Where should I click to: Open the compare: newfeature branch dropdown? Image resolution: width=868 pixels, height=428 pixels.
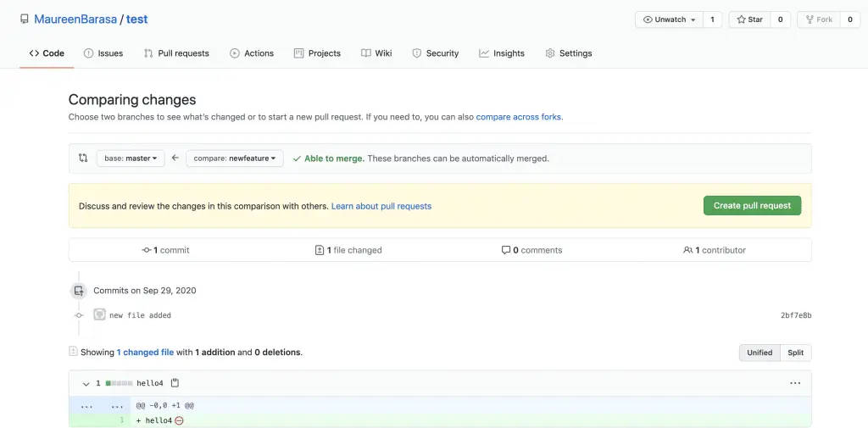(235, 158)
